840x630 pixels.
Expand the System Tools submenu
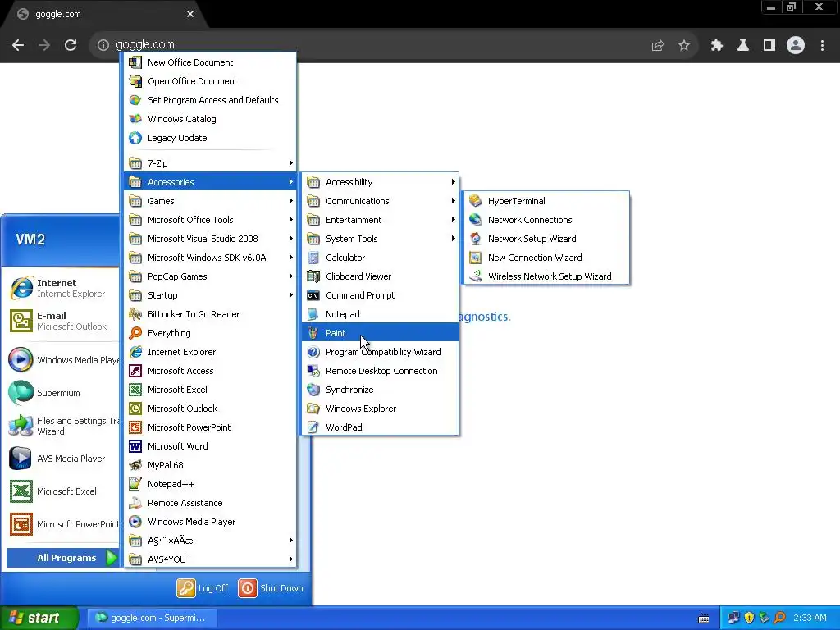tap(381, 239)
